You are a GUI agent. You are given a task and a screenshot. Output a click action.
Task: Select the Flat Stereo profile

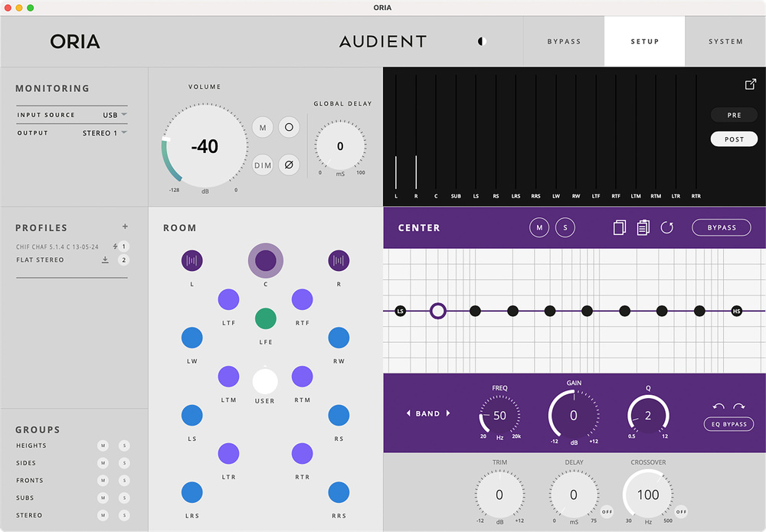pos(41,260)
